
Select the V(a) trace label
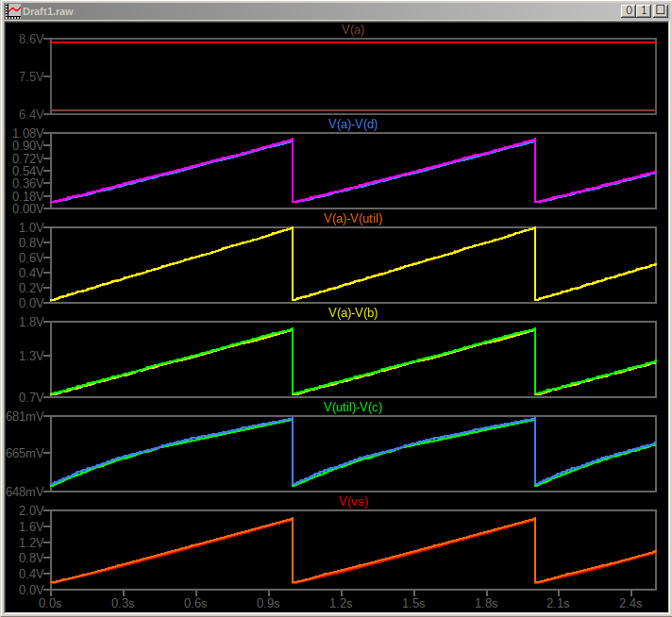point(353,30)
